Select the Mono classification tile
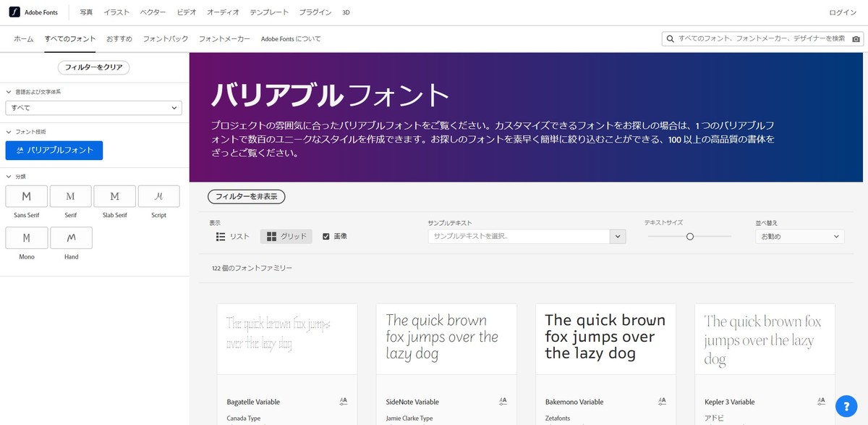Screen dimensions: 868x425 tap(26, 237)
